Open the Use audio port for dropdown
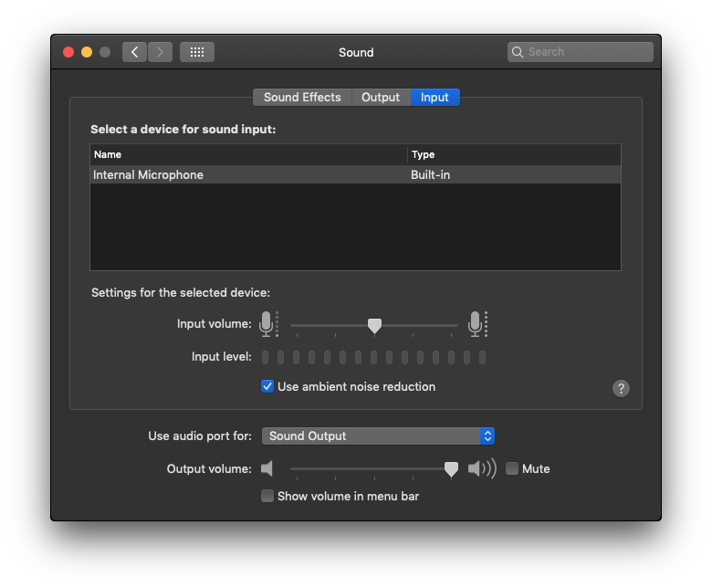This screenshot has width=712, height=588. (x=378, y=436)
